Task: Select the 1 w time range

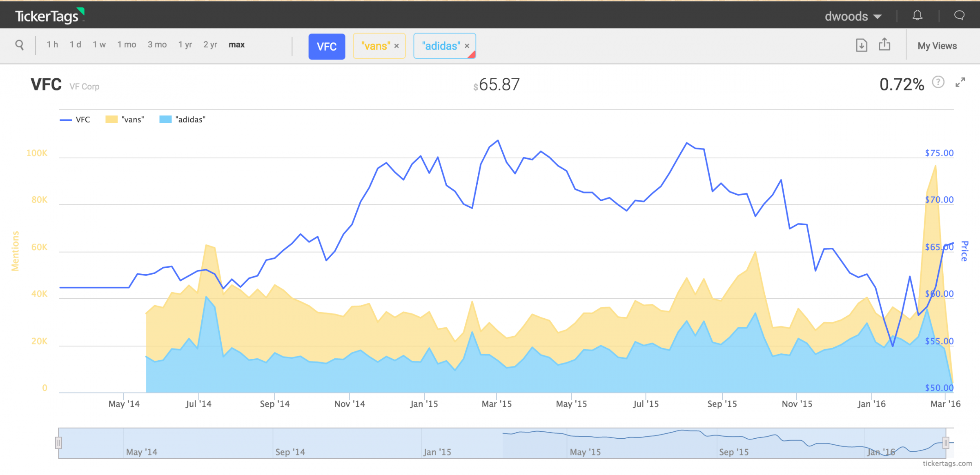Action: click(99, 44)
